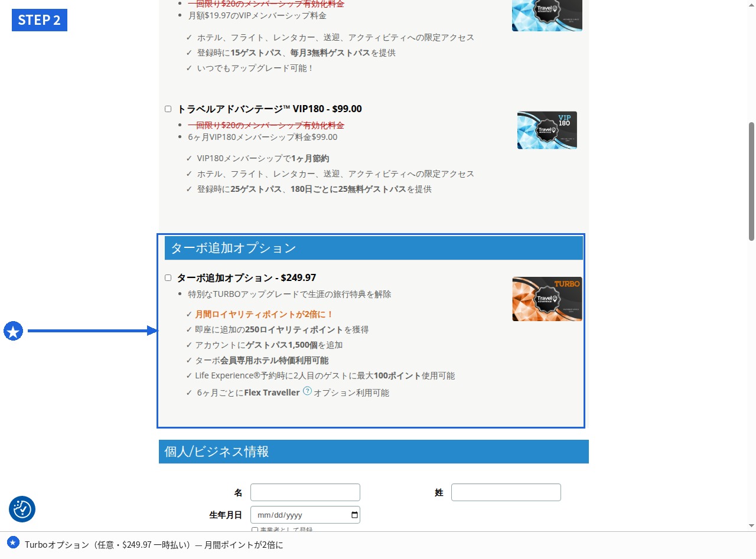Click the 個人/ビジネス情報 section header
This screenshot has width=756, height=559.
pyautogui.click(x=374, y=452)
